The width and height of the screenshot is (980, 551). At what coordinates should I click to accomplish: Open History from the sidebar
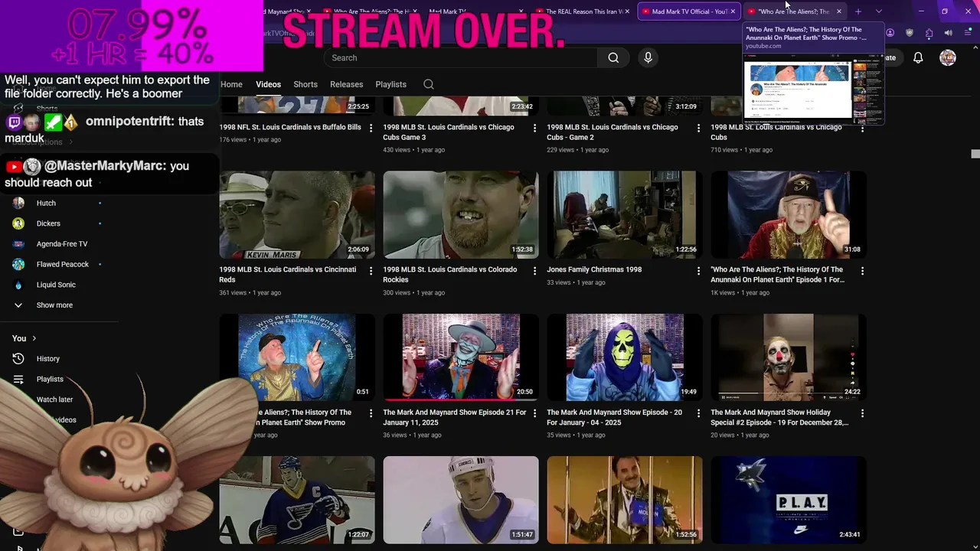point(47,358)
